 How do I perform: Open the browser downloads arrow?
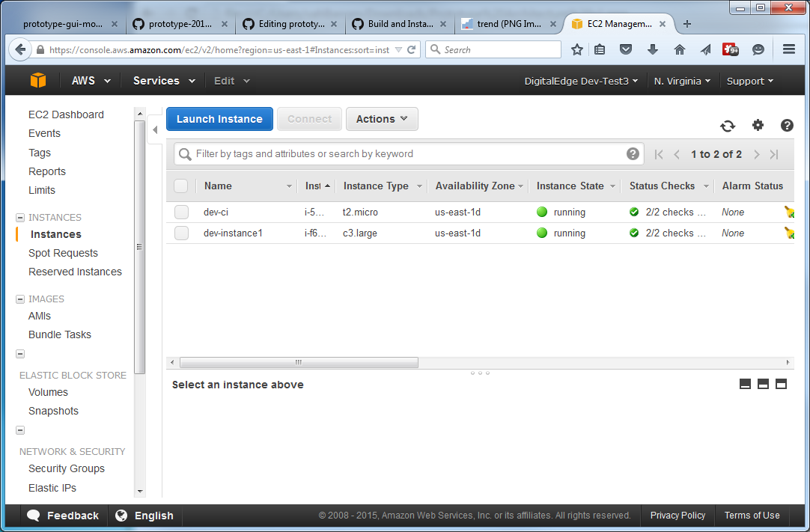tap(653, 49)
